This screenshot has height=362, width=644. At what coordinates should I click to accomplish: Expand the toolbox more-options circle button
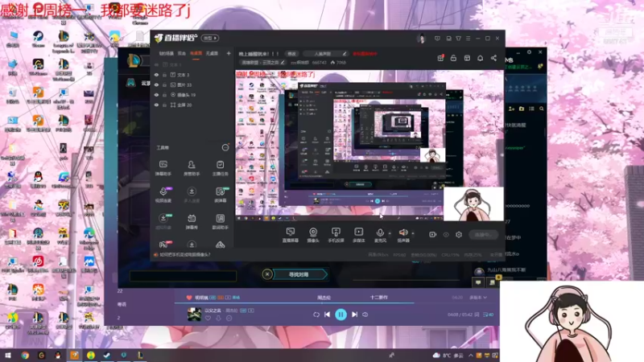pyautogui.click(x=225, y=147)
